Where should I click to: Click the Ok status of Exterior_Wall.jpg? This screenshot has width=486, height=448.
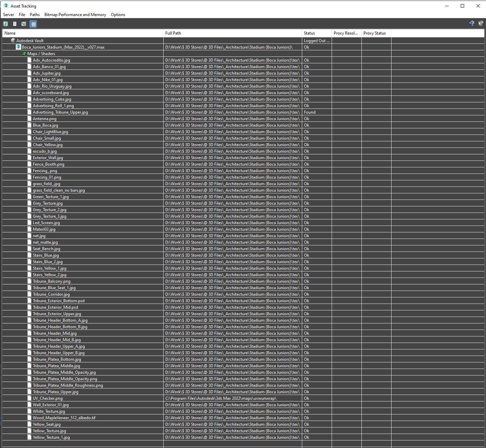pyautogui.click(x=307, y=157)
